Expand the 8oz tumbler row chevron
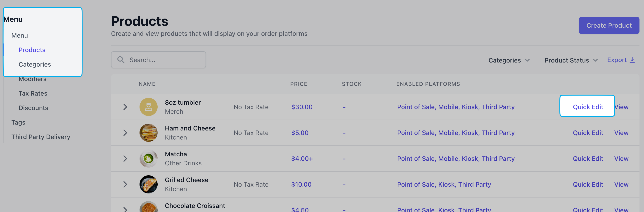Viewport: 644px width, 212px height. (x=125, y=107)
